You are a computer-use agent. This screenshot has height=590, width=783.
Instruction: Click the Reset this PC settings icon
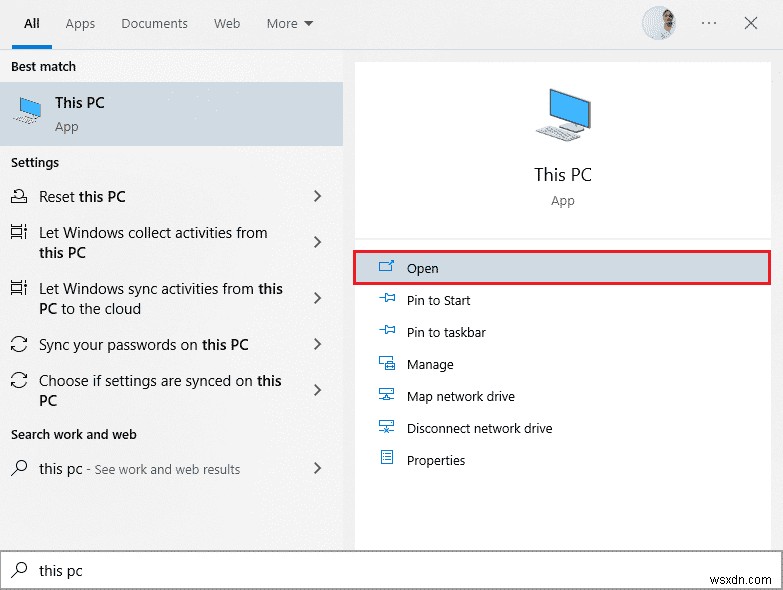tap(19, 196)
